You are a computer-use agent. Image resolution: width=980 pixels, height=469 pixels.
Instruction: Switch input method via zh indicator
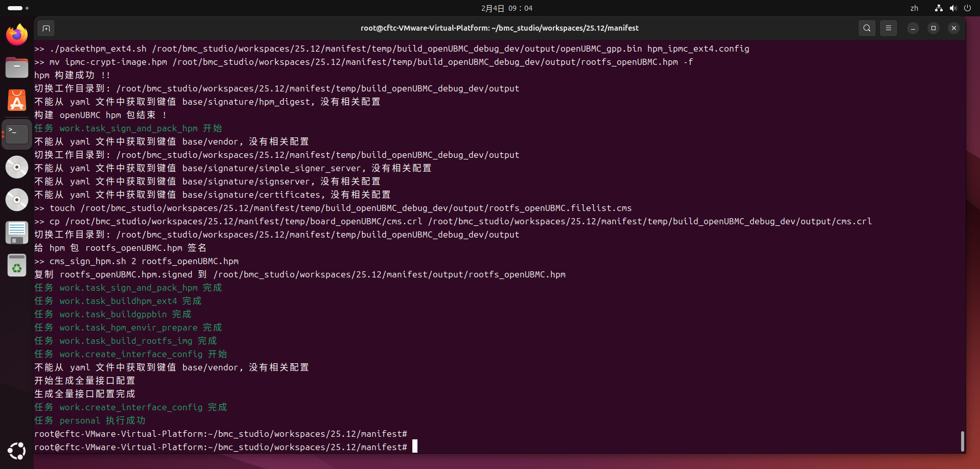point(914,8)
